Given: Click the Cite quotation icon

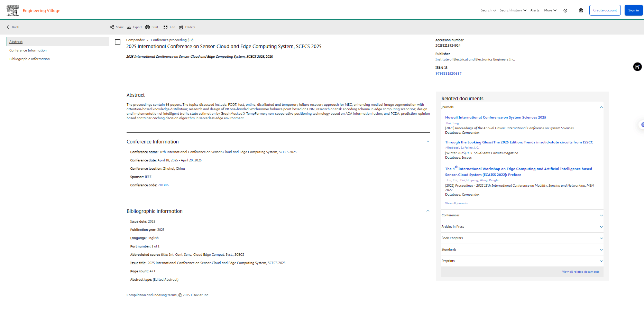Looking at the screenshot, I should (x=166, y=27).
